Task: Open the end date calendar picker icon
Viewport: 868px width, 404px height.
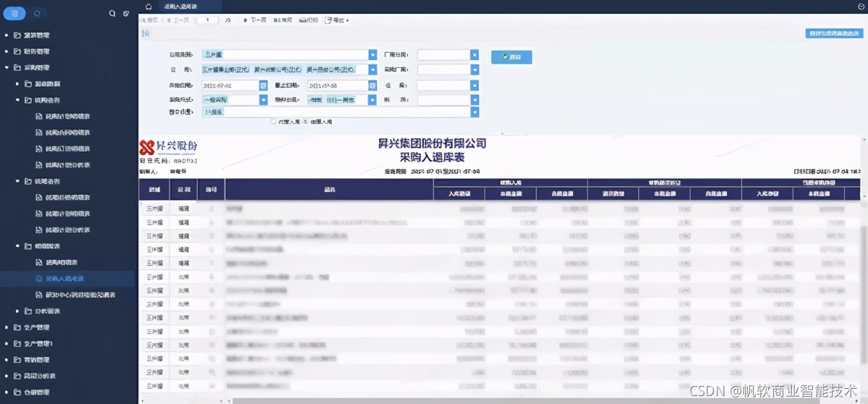Action: point(372,85)
